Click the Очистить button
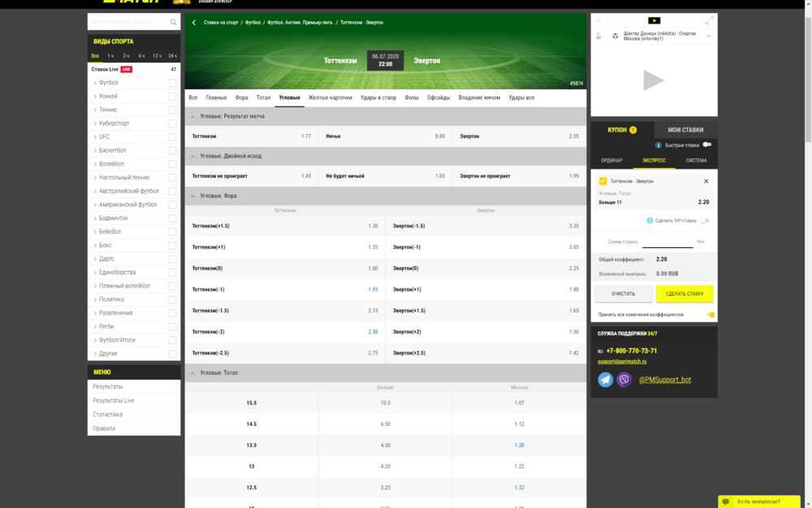The width and height of the screenshot is (812, 508). pos(623,294)
